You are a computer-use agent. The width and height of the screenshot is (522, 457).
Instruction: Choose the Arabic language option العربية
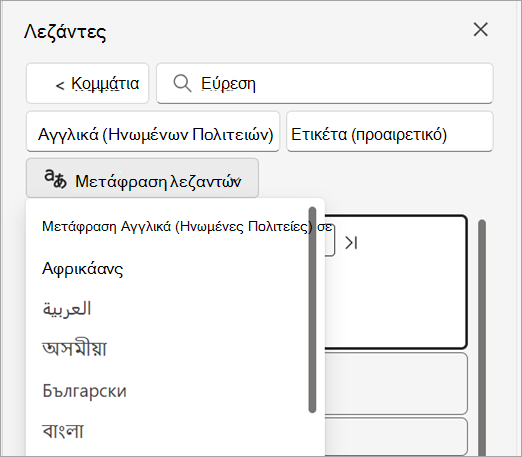[67, 309]
